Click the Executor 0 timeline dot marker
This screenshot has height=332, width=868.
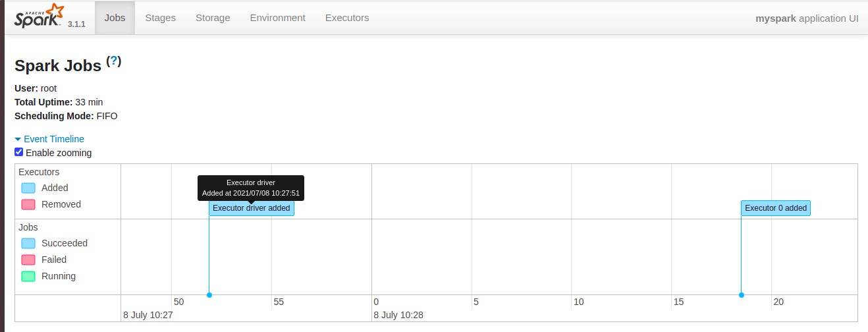click(742, 294)
